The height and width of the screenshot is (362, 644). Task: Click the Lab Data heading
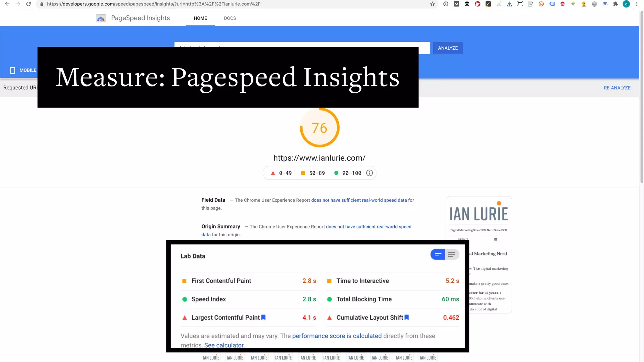tap(193, 256)
